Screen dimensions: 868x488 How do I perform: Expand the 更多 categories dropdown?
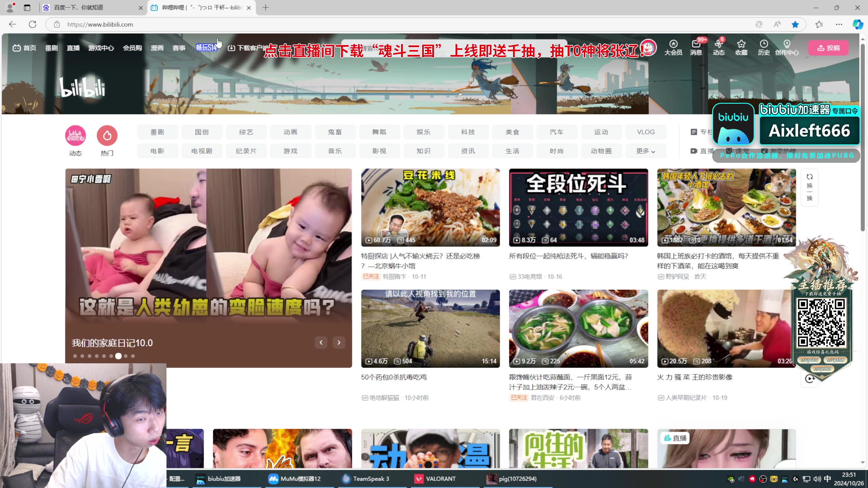coord(646,151)
